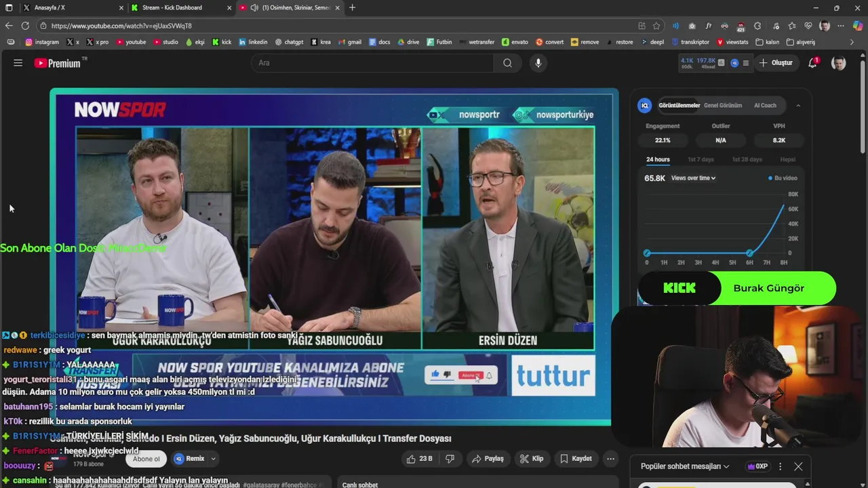
Task: Switch to Görüntülenmeler tab in vidIQ panel
Action: pyautogui.click(x=679, y=106)
